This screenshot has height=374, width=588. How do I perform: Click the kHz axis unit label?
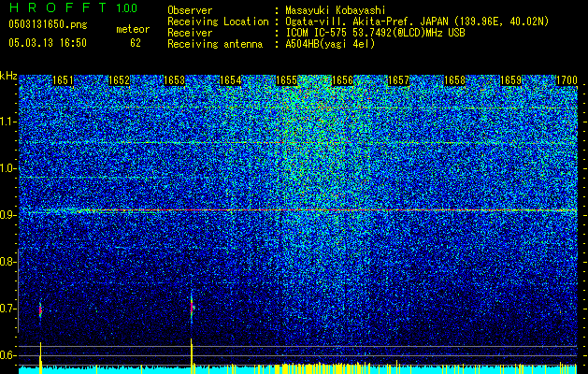coord(8,76)
